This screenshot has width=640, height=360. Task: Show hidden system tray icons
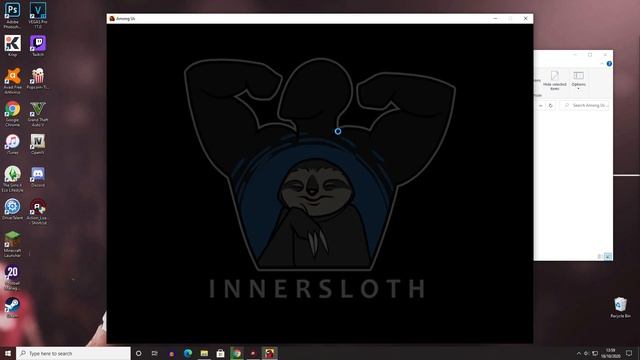pyautogui.click(x=578, y=353)
